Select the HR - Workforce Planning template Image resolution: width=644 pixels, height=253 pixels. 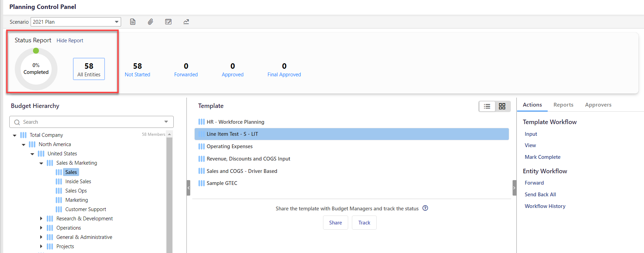(x=235, y=122)
